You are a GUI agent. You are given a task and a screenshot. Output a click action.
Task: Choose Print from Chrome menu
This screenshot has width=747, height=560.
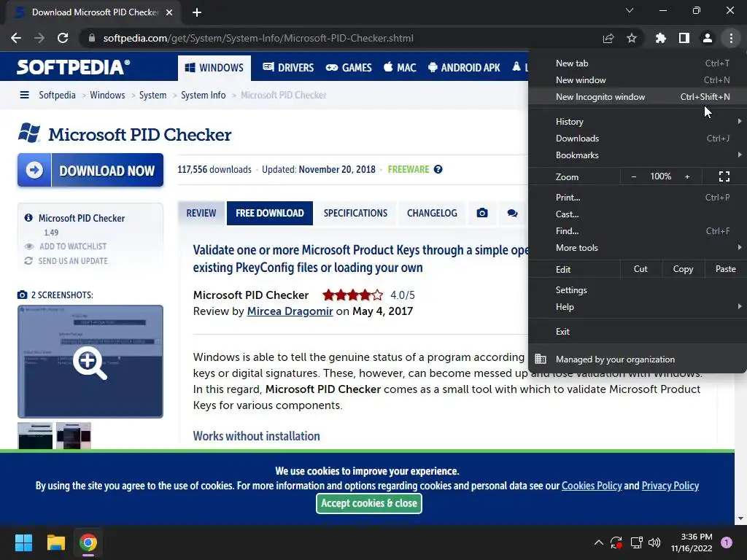coord(638,197)
